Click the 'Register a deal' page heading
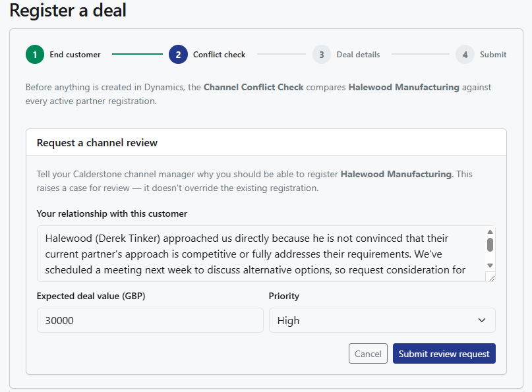The width and height of the screenshot is (532, 392). click(x=68, y=10)
